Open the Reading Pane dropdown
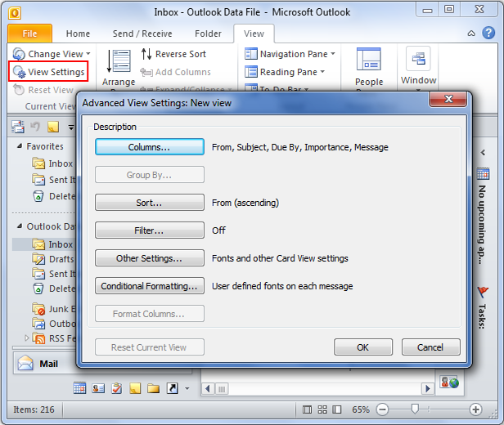Viewport: 504px width, 425px height. point(285,72)
